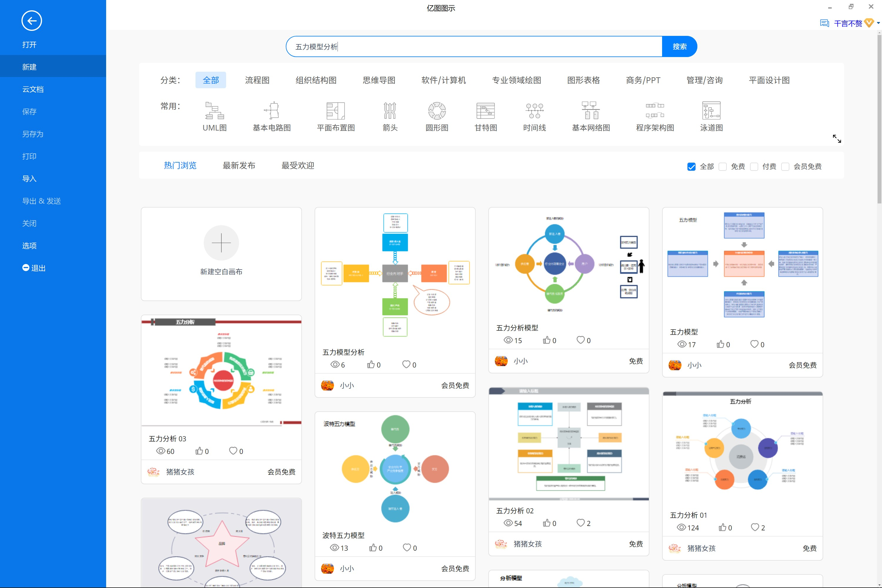
Task: Enable the 免费 filter checkbox
Action: tap(723, 166)
